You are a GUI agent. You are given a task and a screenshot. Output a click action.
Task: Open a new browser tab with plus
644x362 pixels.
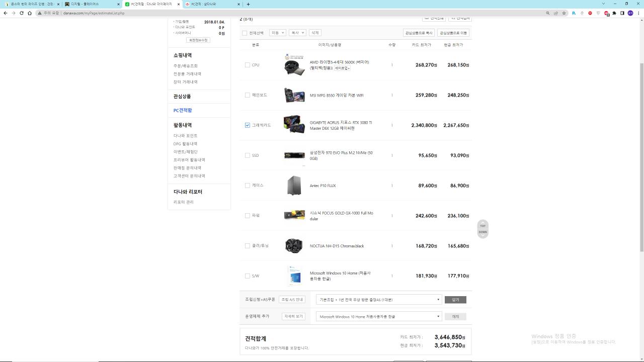coord(248,4)
